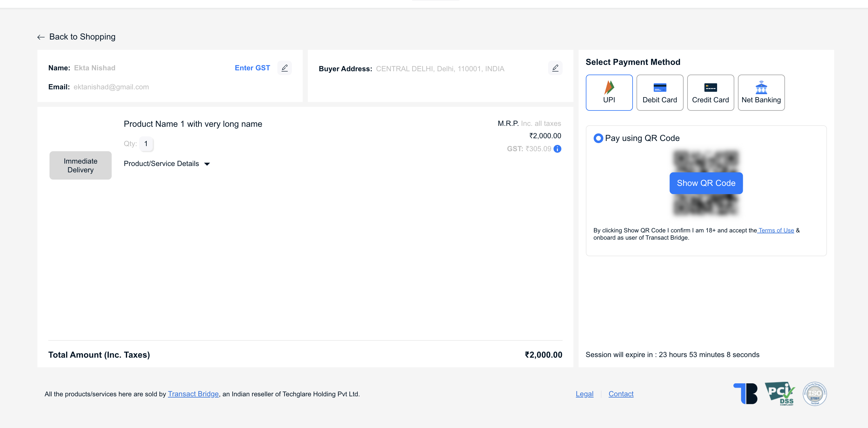Click the session expiry countdown text

click(x=672, y=355)
